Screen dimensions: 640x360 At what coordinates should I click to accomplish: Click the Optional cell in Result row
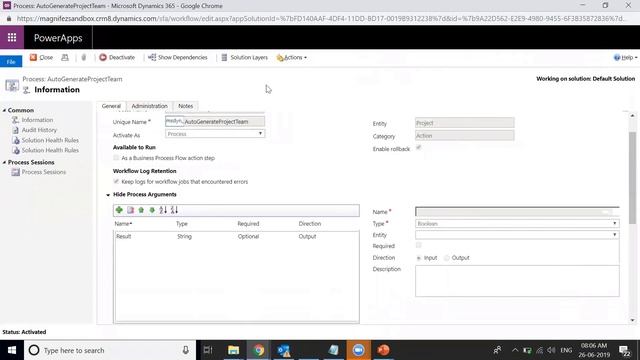click(248, 236)
